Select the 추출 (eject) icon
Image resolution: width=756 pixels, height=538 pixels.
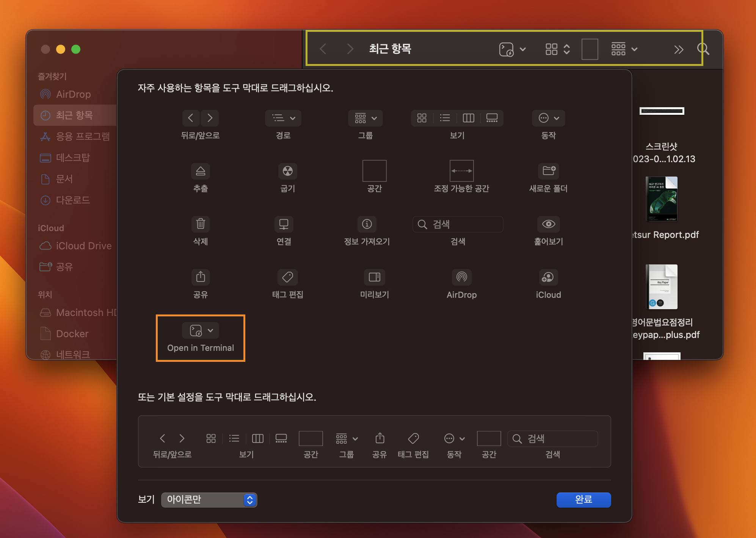click(200, 171)
